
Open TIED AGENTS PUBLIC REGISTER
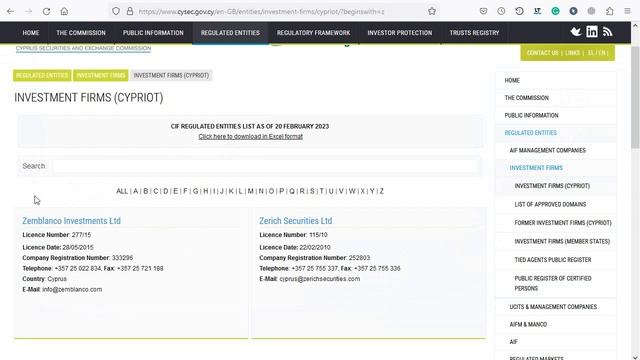click(553, 260)
